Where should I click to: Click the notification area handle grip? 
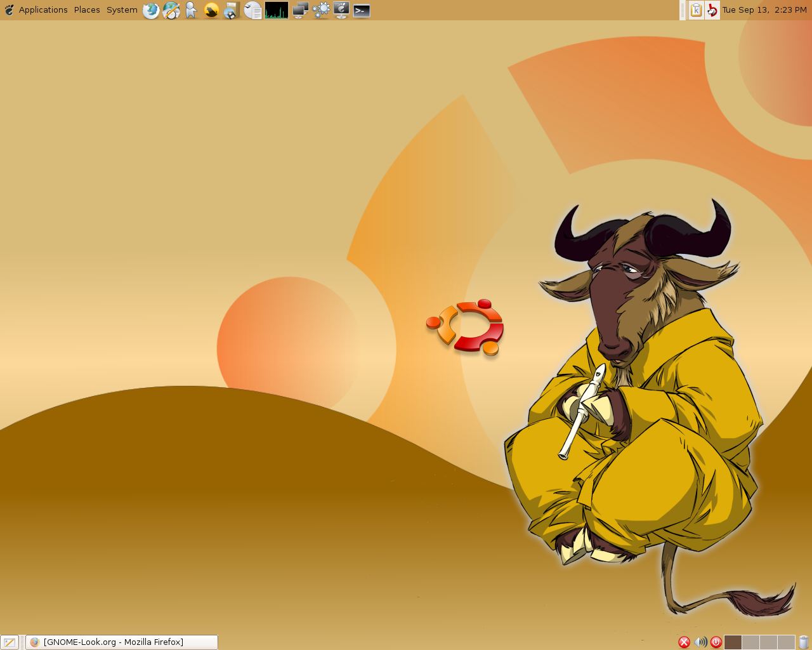pyautogui.click(x=683, y=10)
